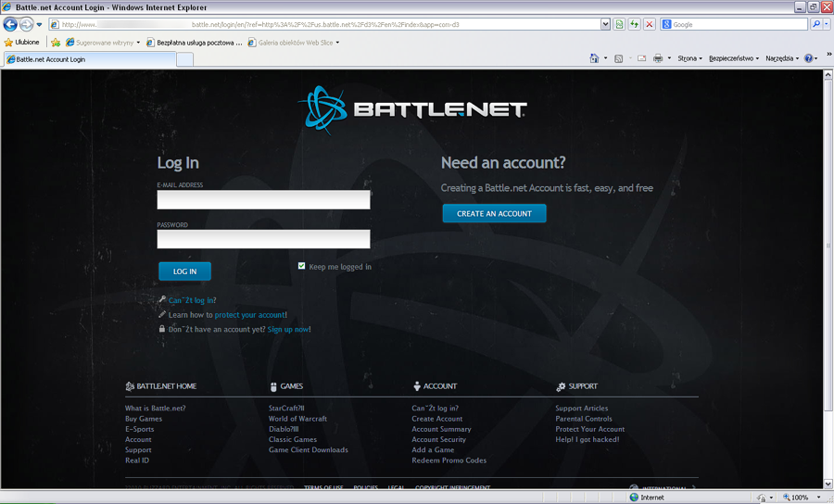This screenshot has height=504, width=834.
Task: Open the Narzędzia menu
Action: pos(782,58)
